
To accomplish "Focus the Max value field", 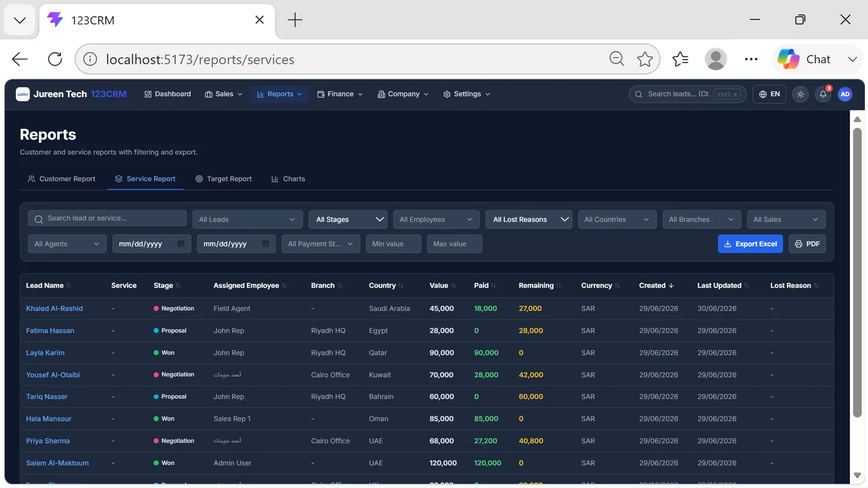I will [x=454, y=244].
